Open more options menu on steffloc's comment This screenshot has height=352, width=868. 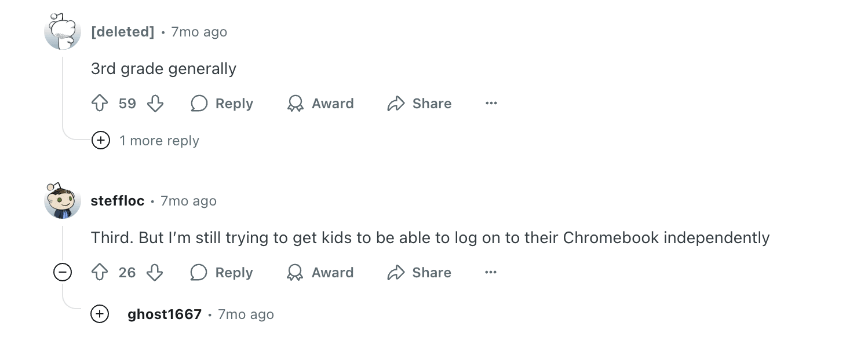point(491,273)
